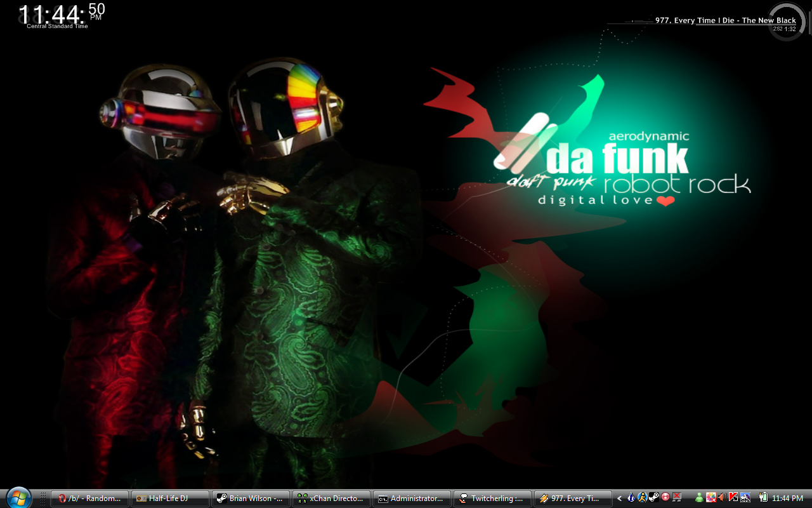Viewport: 812px width, 508px height.
Task: Switch to the Twitcherling taskbar window
Action: (492, 498)
